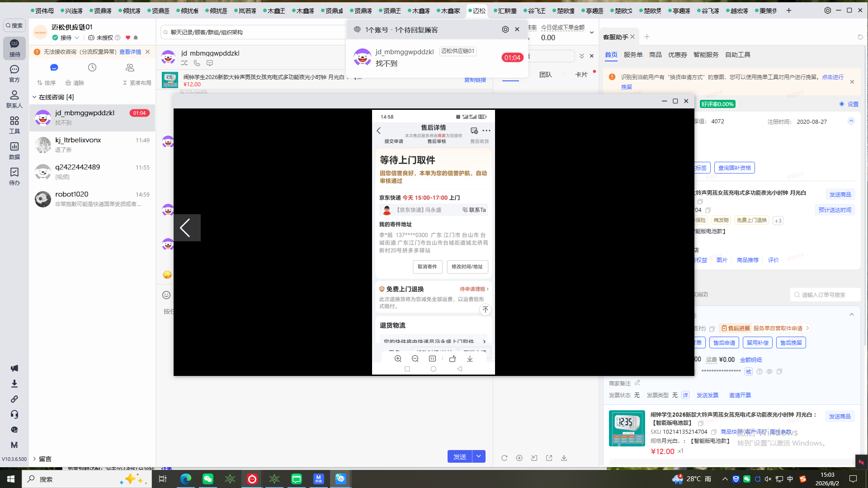Image resolution: width=868 pixels, height=488 pixels.
Task: Click the 留用补偿 button
Action: (x=758, y=343)
